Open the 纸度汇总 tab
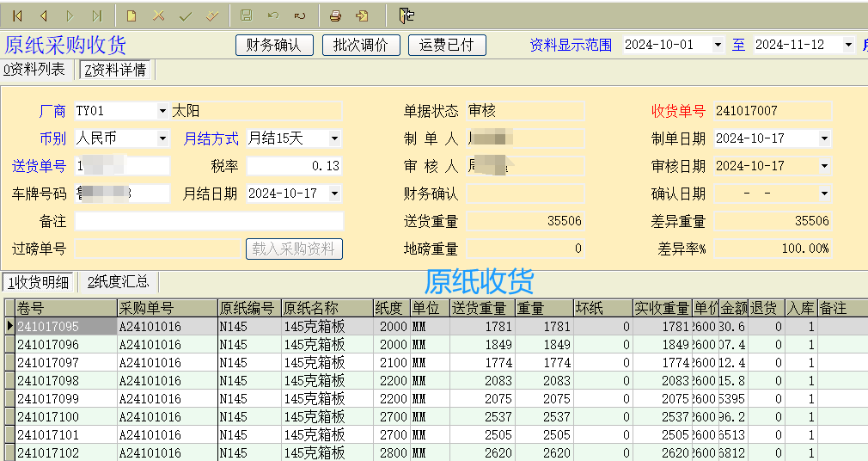 (x=119, y=282)
